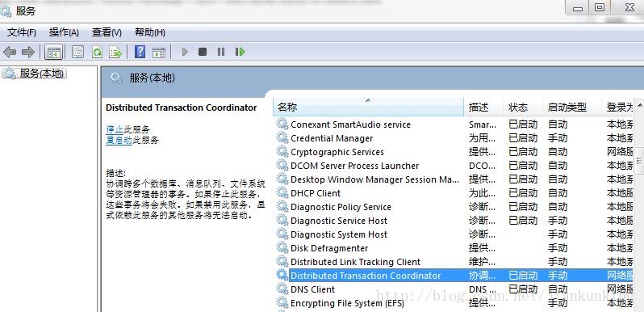Image resolution: width=644 pixels, height=312 pixels.
Task: Open the 文件(F) menu
Action: pos(22,32)
